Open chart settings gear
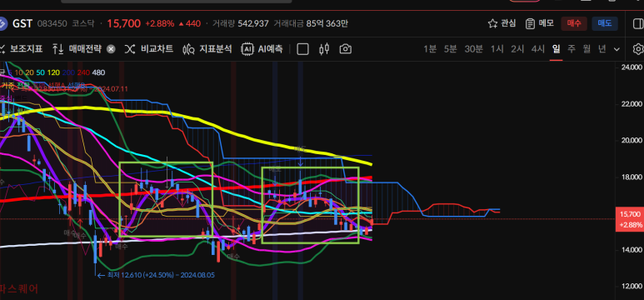Viewport: 644px width, 300px height. pyautogui.click(x=638, y=49)
